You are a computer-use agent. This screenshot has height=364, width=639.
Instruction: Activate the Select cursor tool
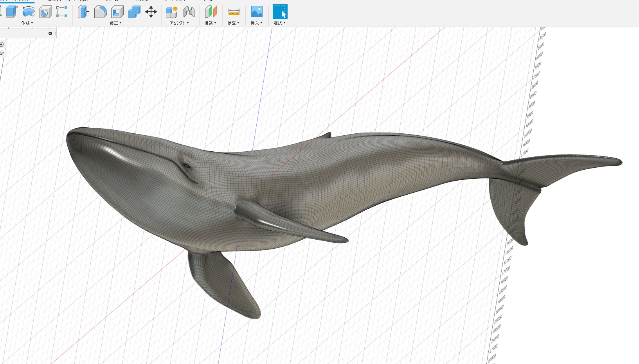tap(280, 12)
